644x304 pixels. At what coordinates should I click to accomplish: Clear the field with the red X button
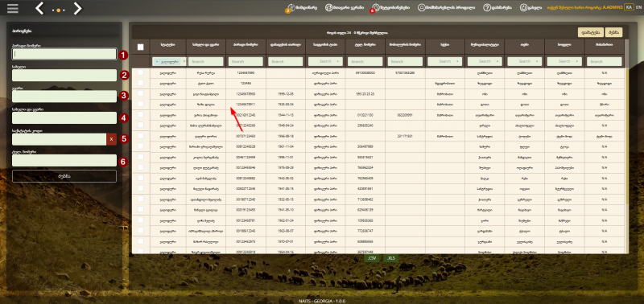112,139
